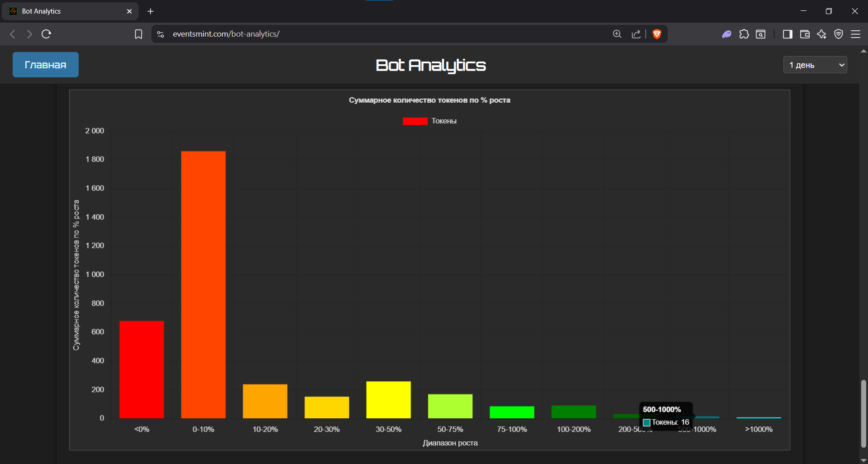
Task: Open Leo AI sparkle icon
Action: coord(821,34)
